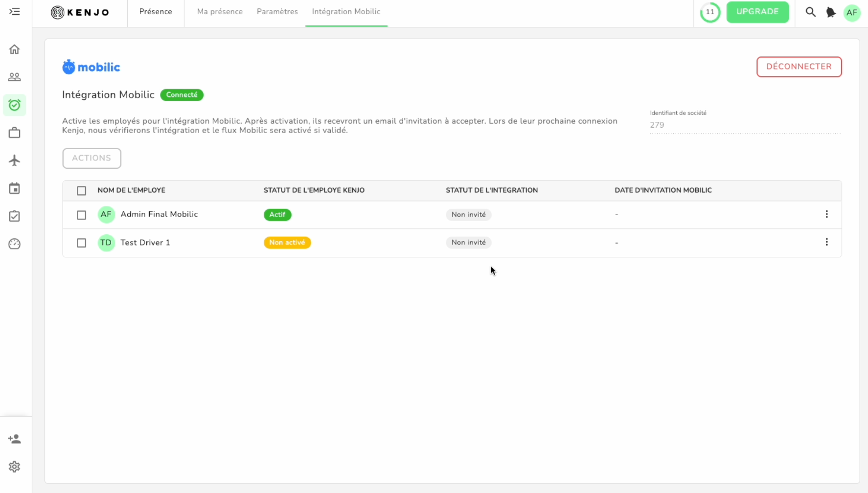Click the AF avatar in the table row

click(106, 214)
